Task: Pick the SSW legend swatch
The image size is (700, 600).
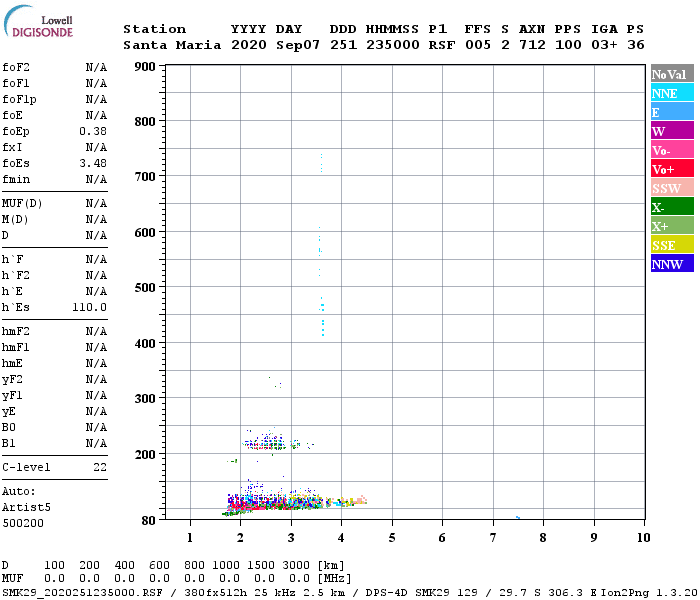Action: 672,188
